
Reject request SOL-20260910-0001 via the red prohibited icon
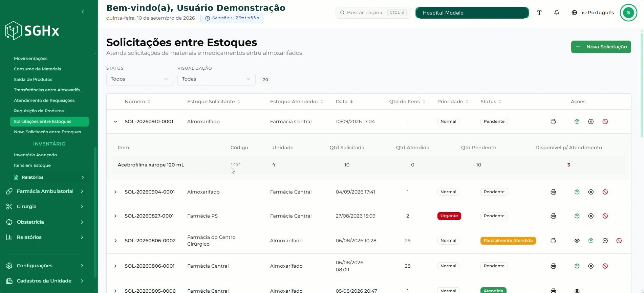[x=605, y=121]
